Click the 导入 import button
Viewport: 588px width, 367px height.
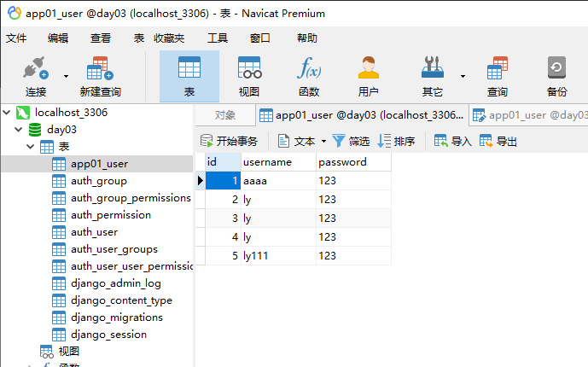452,142
